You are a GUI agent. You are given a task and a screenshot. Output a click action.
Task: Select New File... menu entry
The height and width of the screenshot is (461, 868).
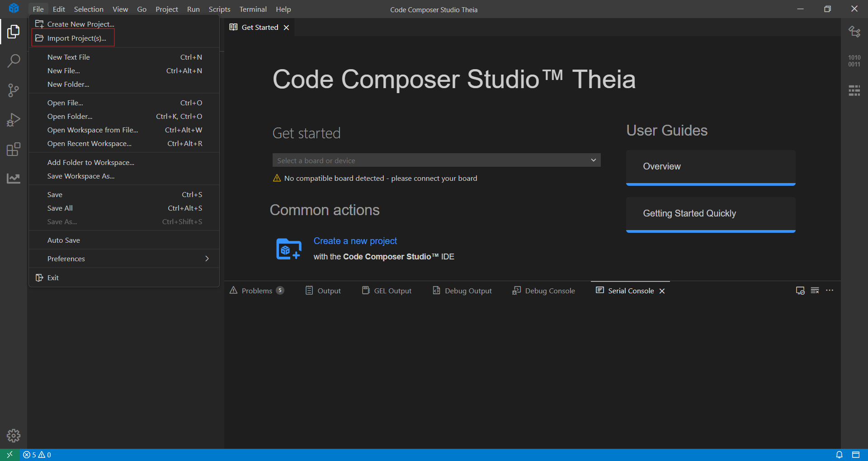pos(124,71)
